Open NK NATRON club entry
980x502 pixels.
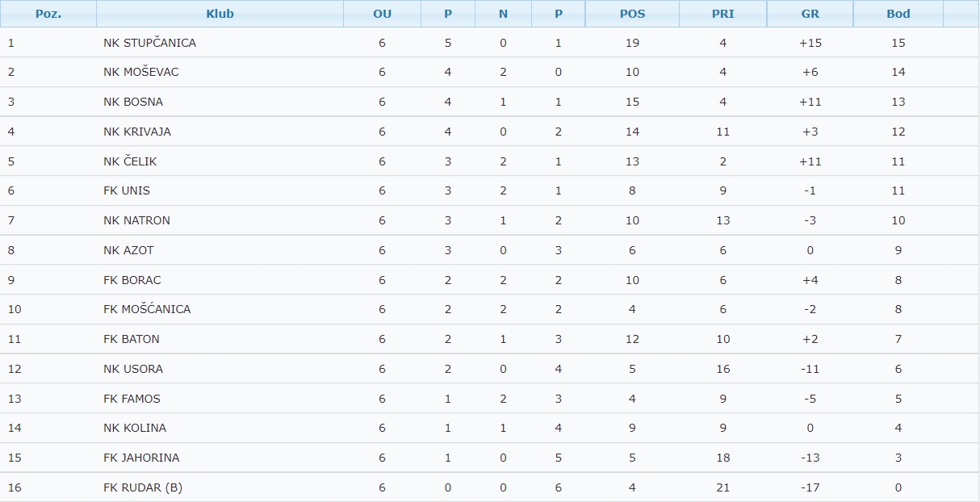pos(136,220)
